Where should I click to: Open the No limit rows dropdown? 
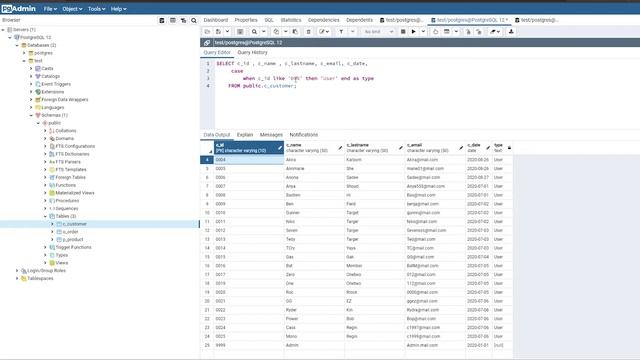click(x=378, y=32)
